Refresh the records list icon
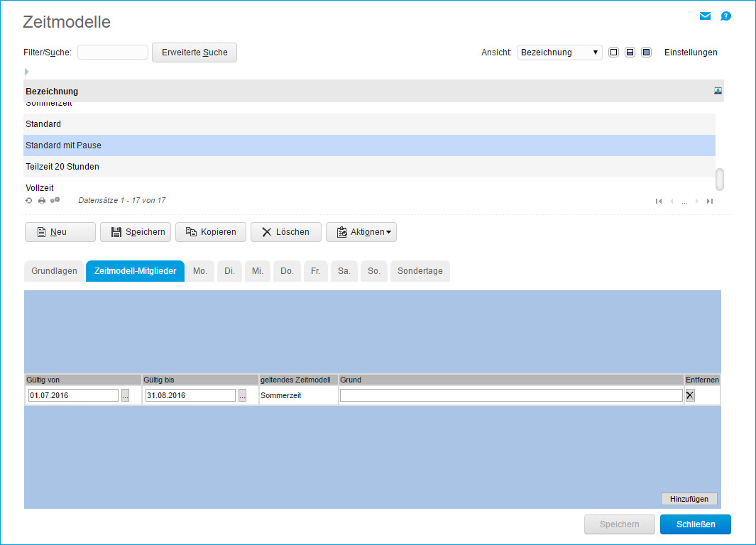The image size is (756, 545). [29, 200]
